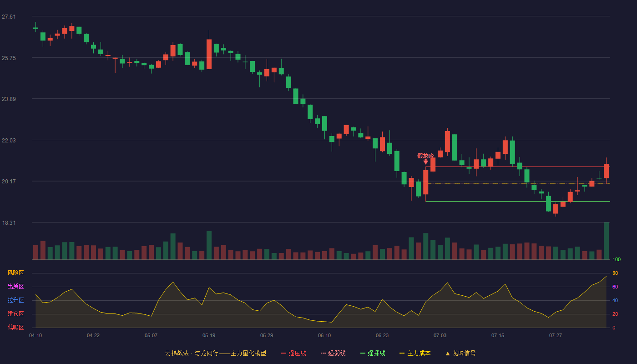
Task: Select the 出货区 zone label
Action: 15,287
